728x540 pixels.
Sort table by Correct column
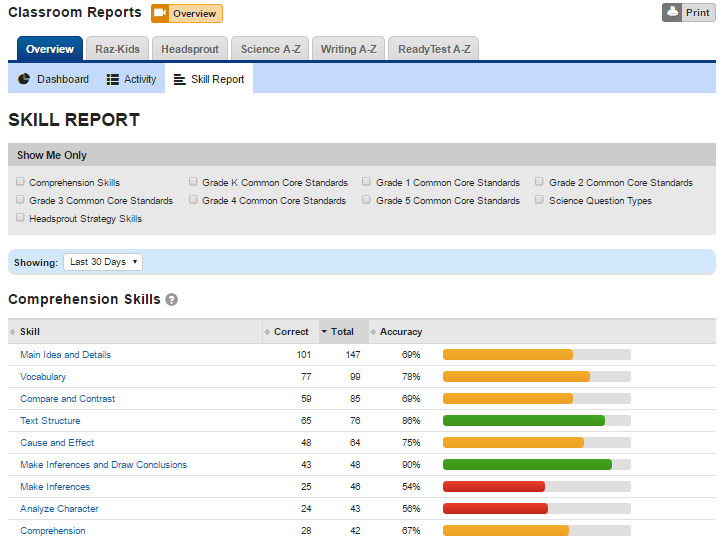291,332
